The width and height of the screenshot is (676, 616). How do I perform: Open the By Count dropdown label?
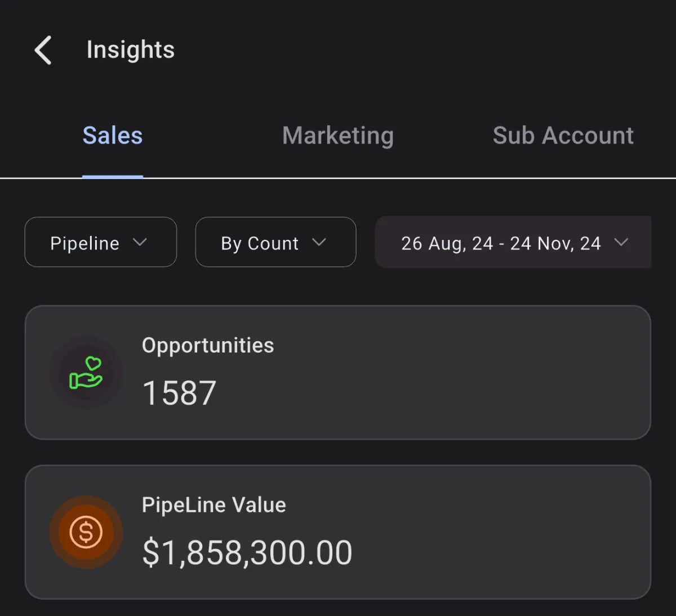260,243
